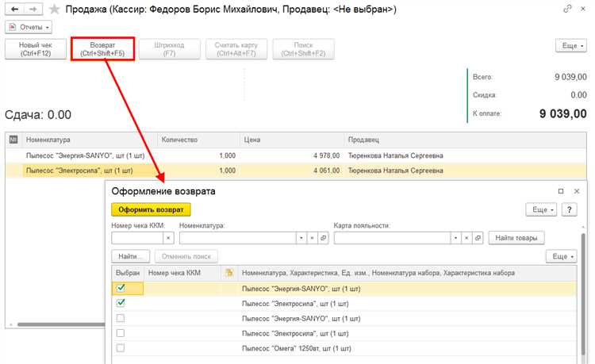The width and height of the screenshot is (595, 364).
Task: Clear the Номер чека ККМ field
Action: tap(168, 238)
